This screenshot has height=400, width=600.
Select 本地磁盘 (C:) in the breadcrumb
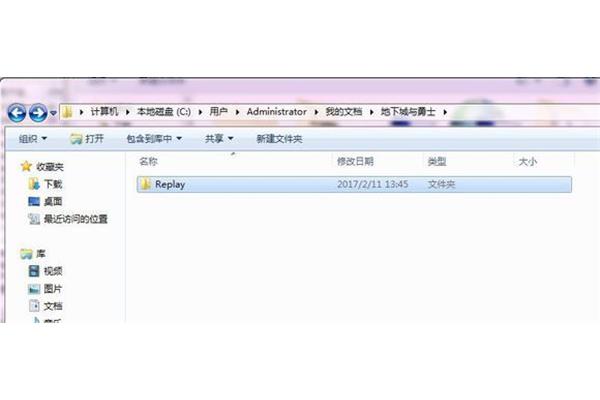click(164, 112)
